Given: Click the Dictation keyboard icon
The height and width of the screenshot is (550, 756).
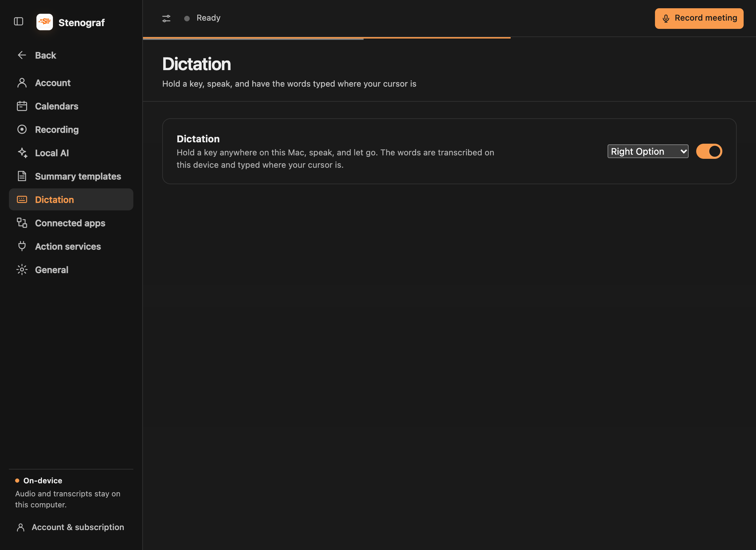Looking at the screenshot, I should tap(22, 199).
